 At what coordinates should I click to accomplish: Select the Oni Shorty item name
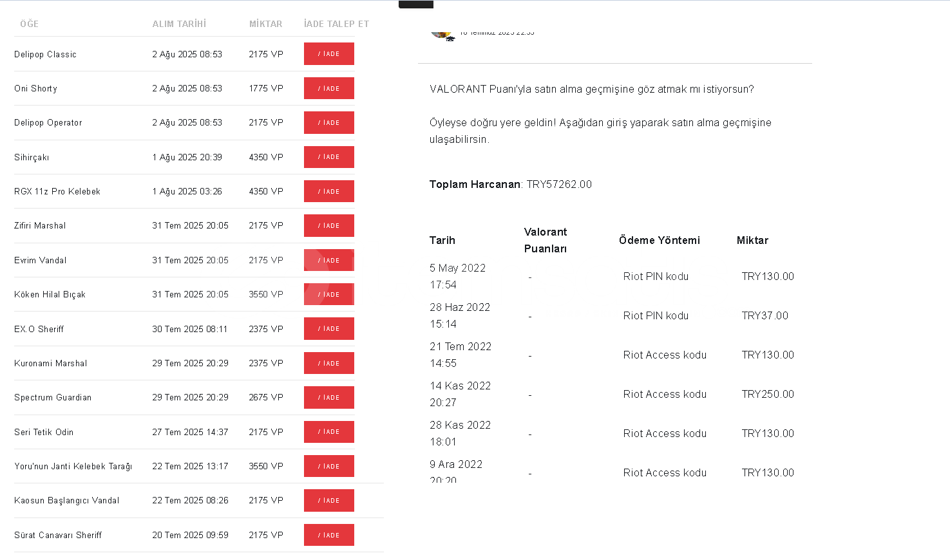point(35,88)
